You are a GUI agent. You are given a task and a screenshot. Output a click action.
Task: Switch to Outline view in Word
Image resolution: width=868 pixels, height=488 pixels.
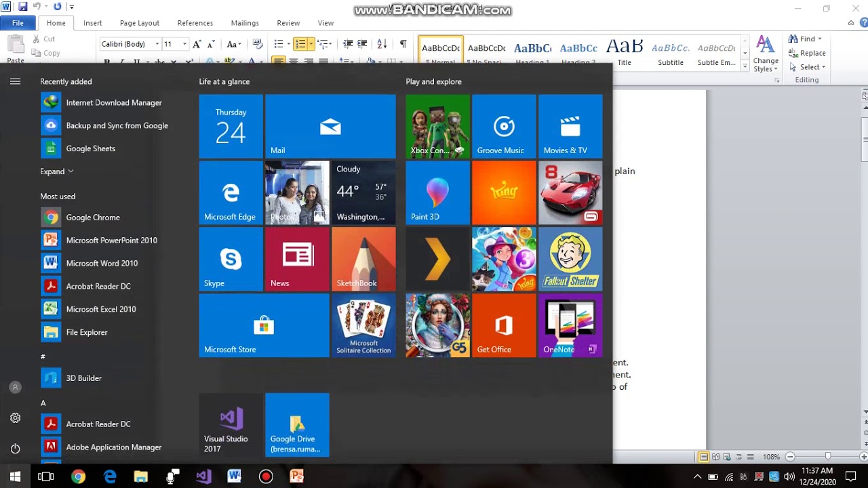click(738, 457)
